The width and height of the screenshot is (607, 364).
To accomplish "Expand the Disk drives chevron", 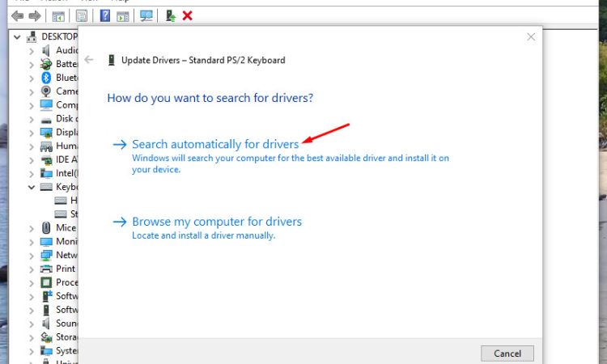I will [32, 120].
